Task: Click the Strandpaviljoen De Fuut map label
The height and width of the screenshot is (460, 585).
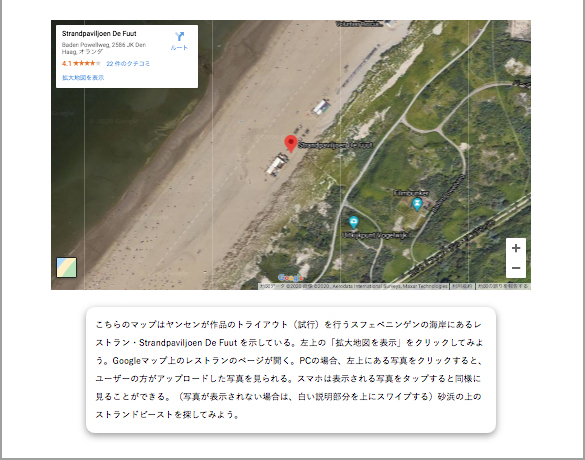Action: 335,145
